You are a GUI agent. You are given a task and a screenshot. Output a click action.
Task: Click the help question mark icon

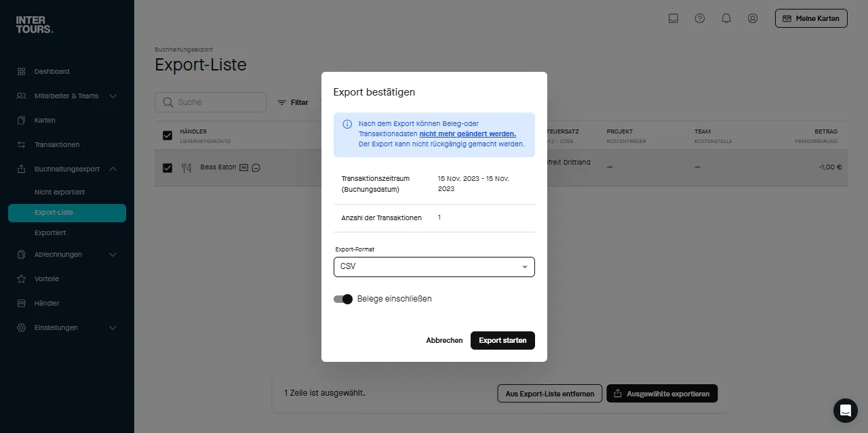(x=700, y=18)
